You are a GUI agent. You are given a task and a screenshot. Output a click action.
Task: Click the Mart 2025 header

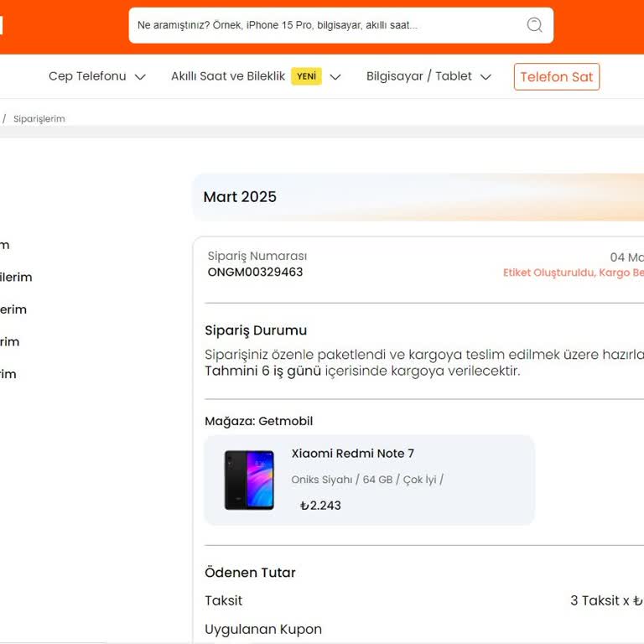click(x=240, y=197)
